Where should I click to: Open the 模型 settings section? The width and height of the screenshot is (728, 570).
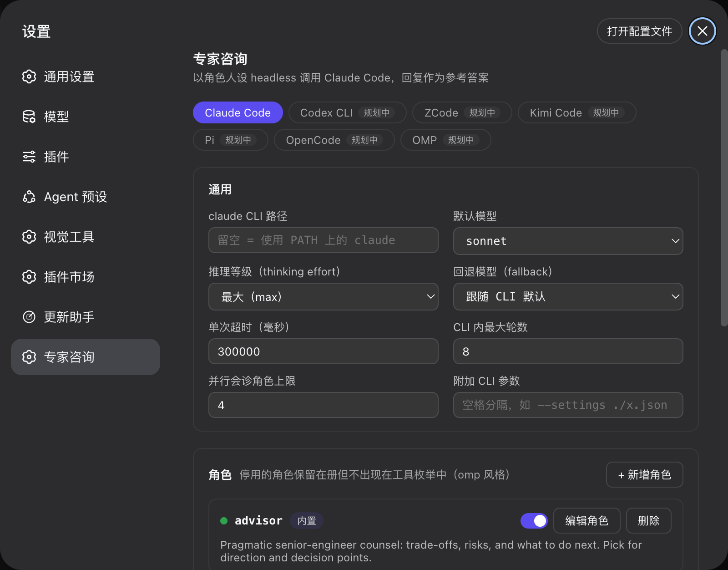pos(86,117)
